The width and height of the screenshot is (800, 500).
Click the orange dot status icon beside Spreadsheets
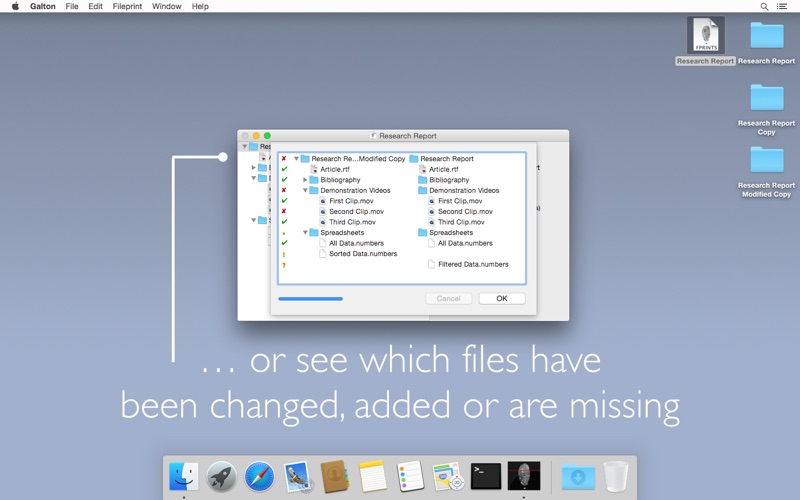pyautogui.click(x=284, y=234)
